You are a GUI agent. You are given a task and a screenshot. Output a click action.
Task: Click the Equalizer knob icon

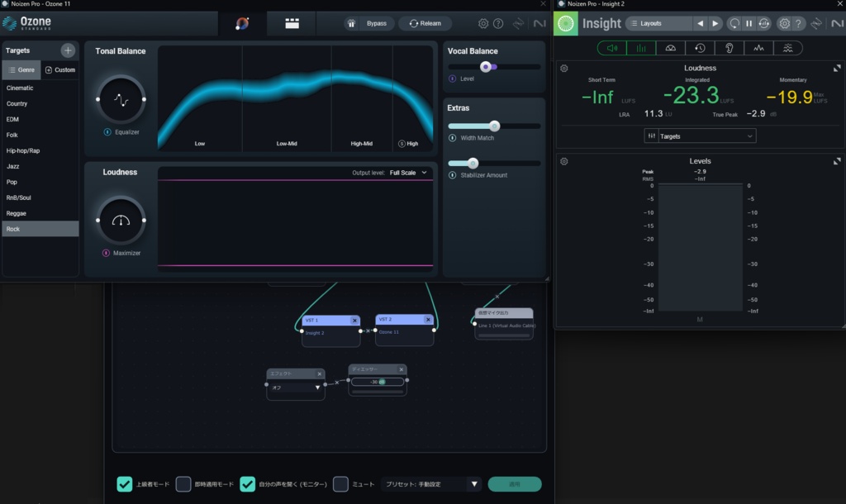(121, 99)
